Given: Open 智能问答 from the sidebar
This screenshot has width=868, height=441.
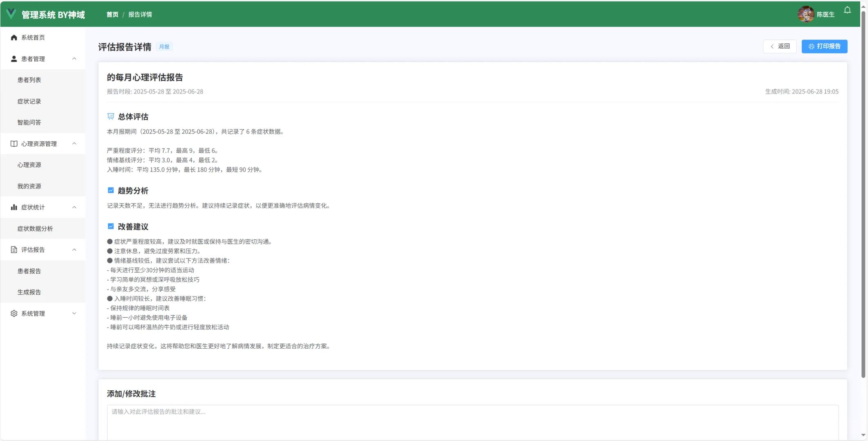Looking at the screenshot, I should coord(29,122).
